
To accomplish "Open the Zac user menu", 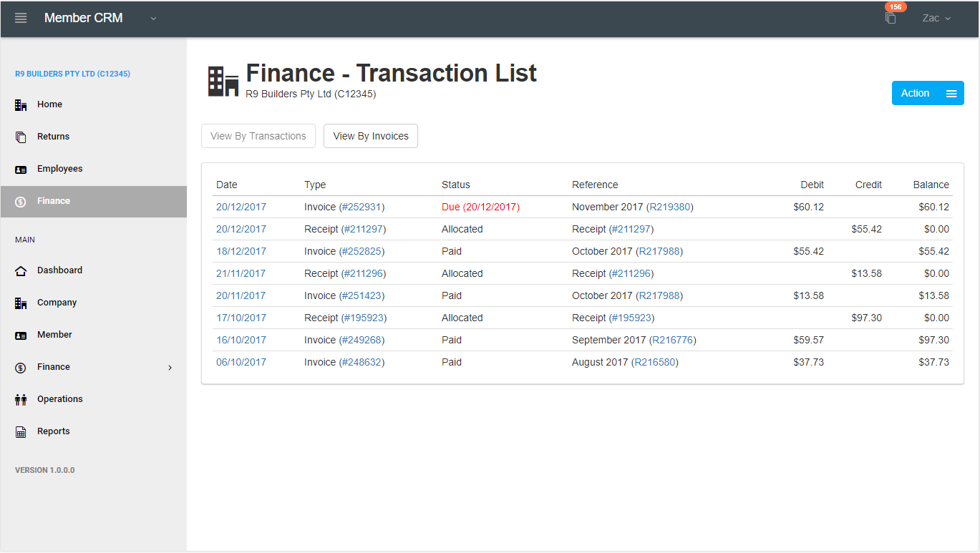I will (x=936, y=18).
